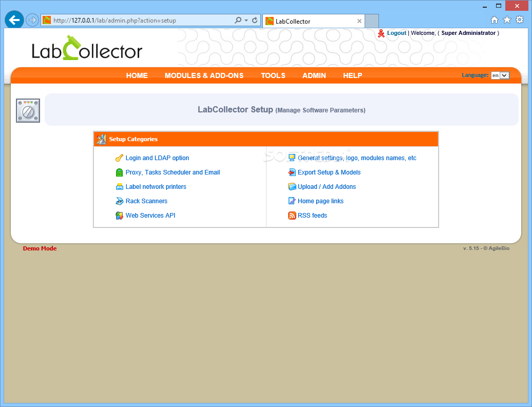Open the TOOLS menu
The image size is (532, 407).
click(x=273, y=75)
